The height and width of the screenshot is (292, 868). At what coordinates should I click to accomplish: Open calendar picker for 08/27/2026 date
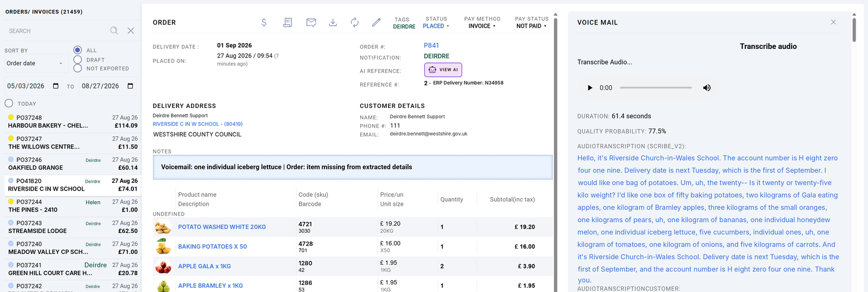pyautogui.click(x=130, y=86)
